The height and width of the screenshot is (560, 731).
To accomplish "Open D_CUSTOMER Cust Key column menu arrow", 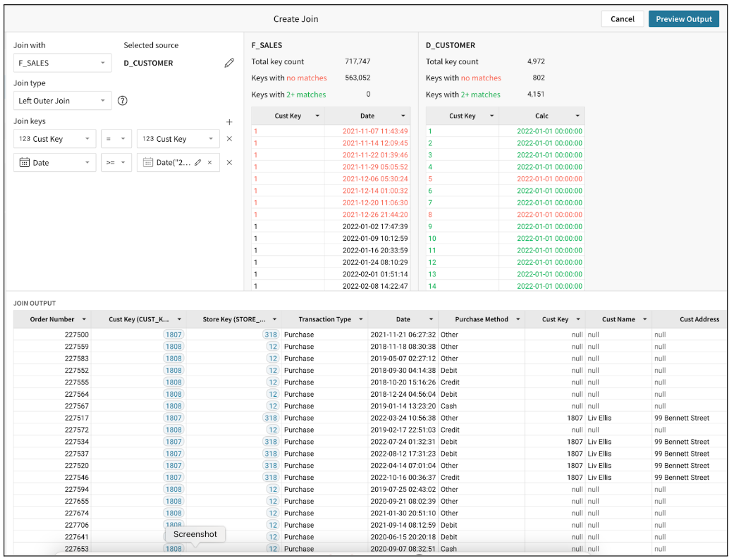I will click(492, 116).
